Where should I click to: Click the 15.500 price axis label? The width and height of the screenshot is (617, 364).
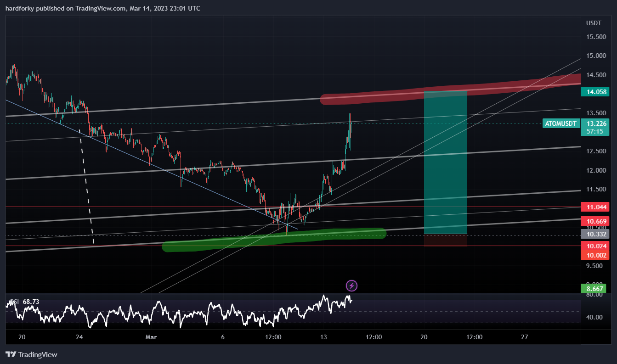[595, 37]
